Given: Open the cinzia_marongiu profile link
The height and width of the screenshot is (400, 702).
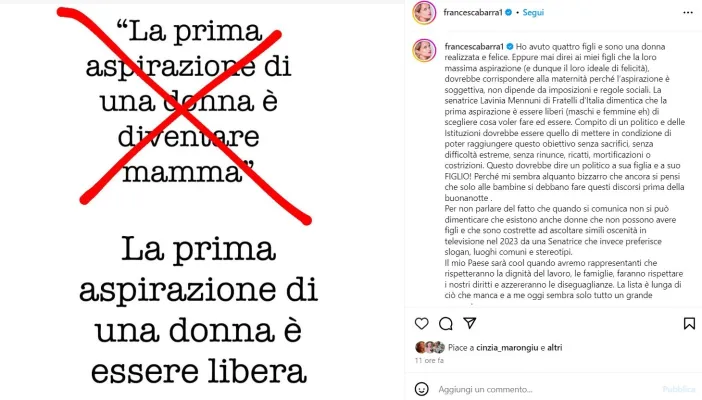Looking at the screenshot, I should [x=507, y=348].
